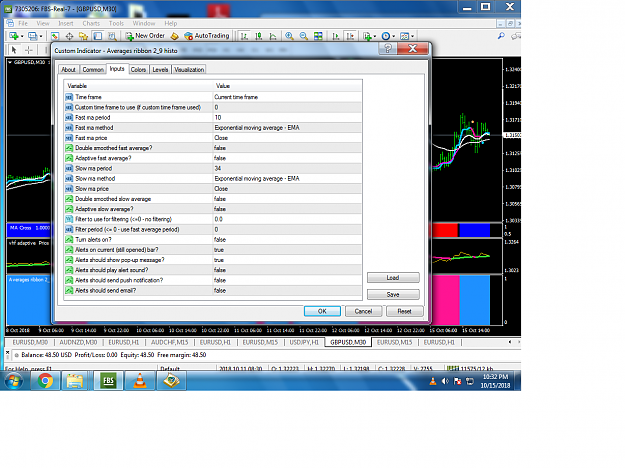Switch to the About tab
The height and width of the screenshot is (468, 625).
68,69
